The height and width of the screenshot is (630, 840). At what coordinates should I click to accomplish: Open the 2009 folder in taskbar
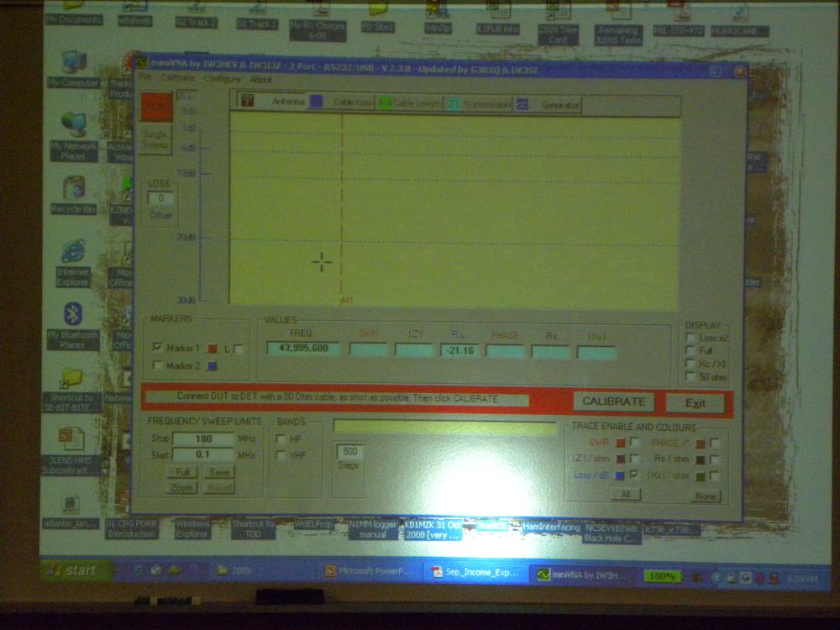click(234, 570)
